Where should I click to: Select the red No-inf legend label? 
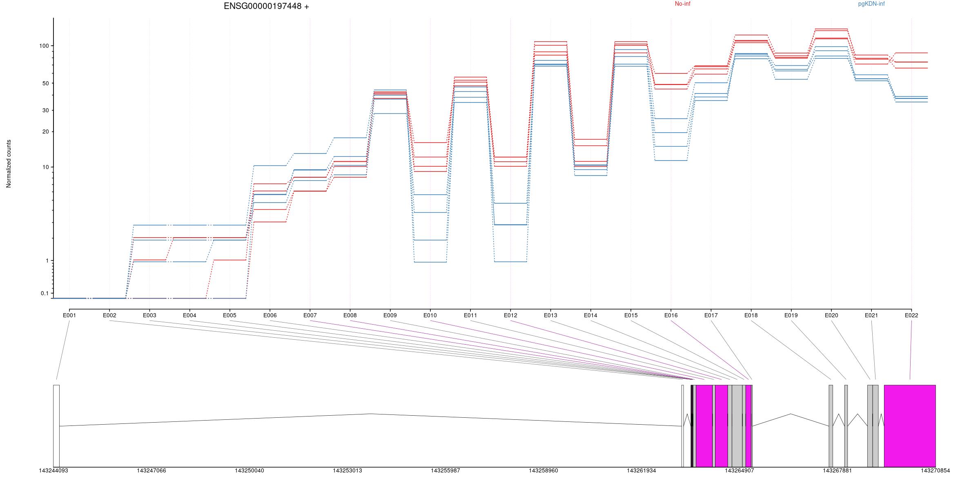(682, 4)
